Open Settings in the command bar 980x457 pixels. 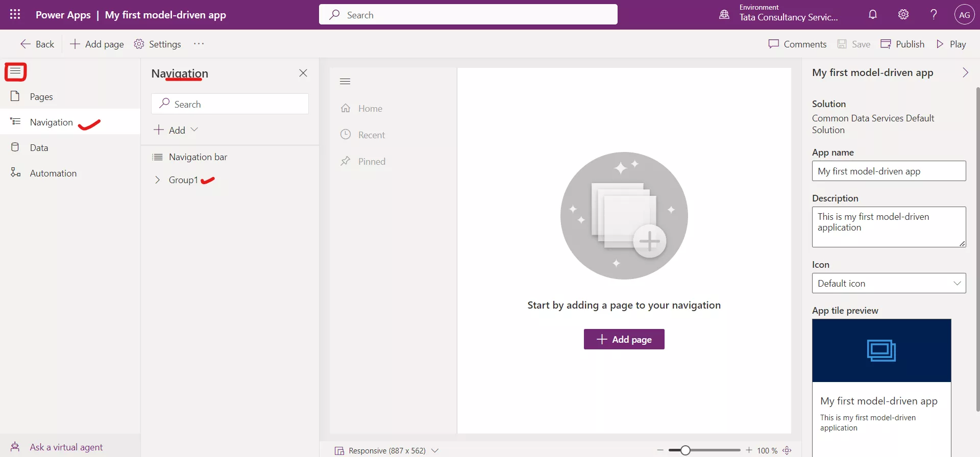coord(157,44)
